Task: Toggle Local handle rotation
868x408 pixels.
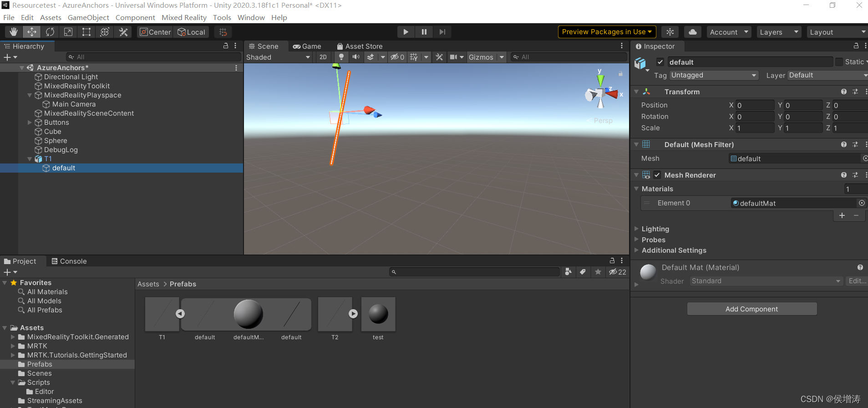Action: (x=191, y=32)
